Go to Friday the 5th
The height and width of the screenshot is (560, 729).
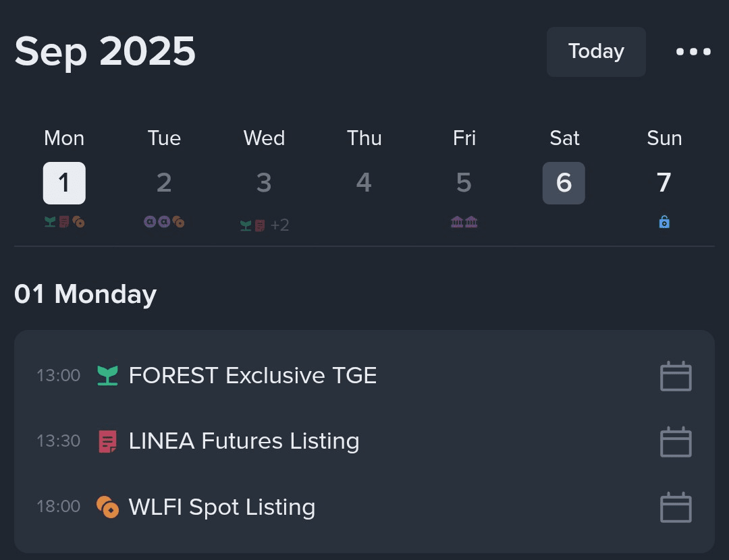(x=464, y=183)
